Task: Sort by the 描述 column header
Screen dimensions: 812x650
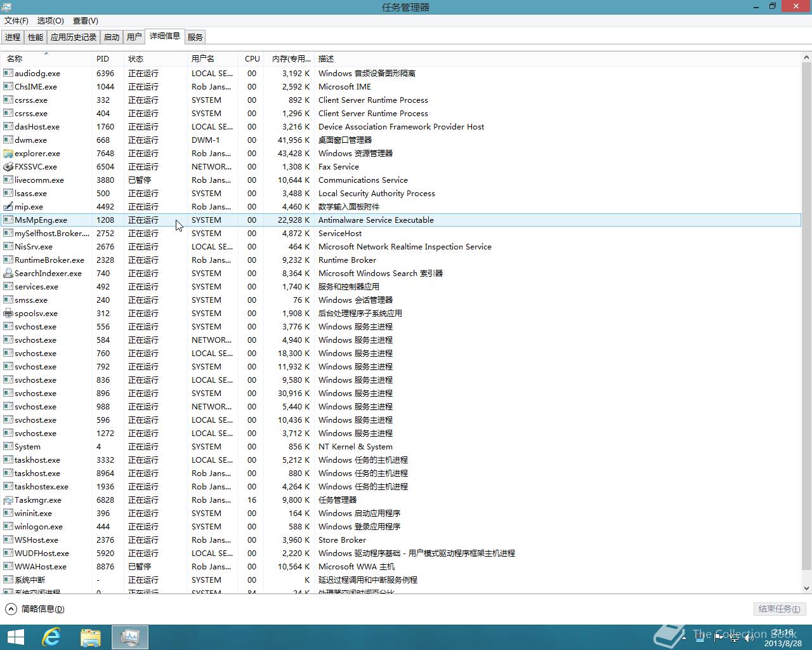Action: (558, 58)
